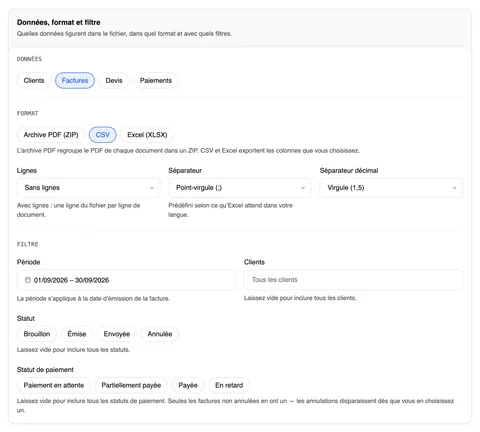
Task: Filter by Paiement en attente
Action: tap(54, 385)
